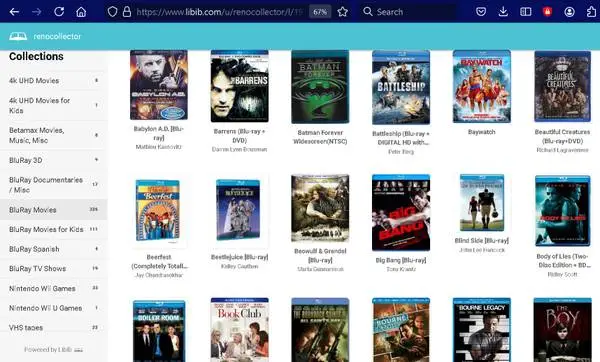Click the Beerfest (Completely Totall... title

(159, 261)
